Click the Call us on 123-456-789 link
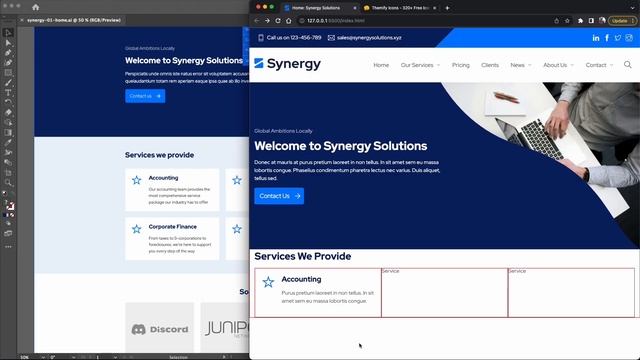Image resolution: width=640 pixels, height=360 pixels. (294, 38)
